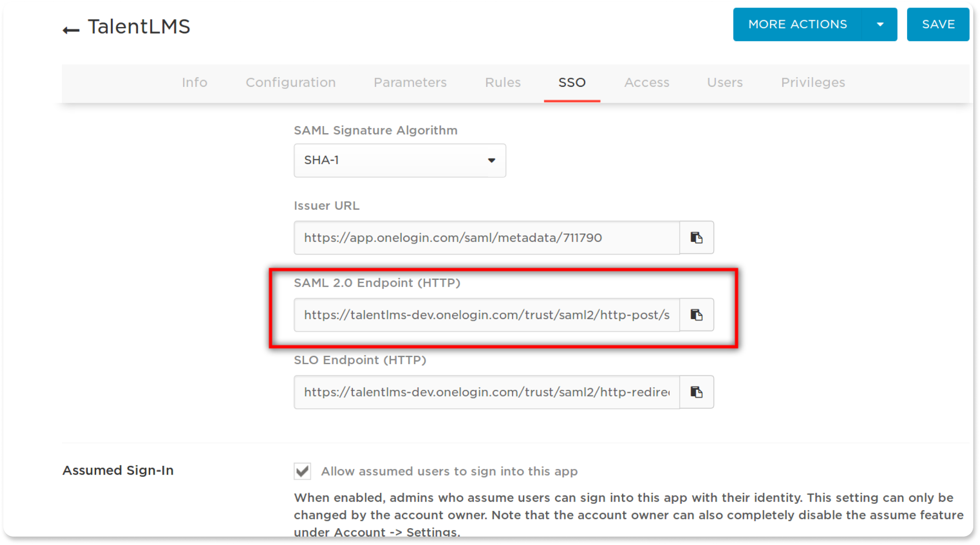This screenshot has height=545, width=980.
Task: Click the SAML 2.0 Endpoint field
Action: pyautogui.click(x=487, y=315)
